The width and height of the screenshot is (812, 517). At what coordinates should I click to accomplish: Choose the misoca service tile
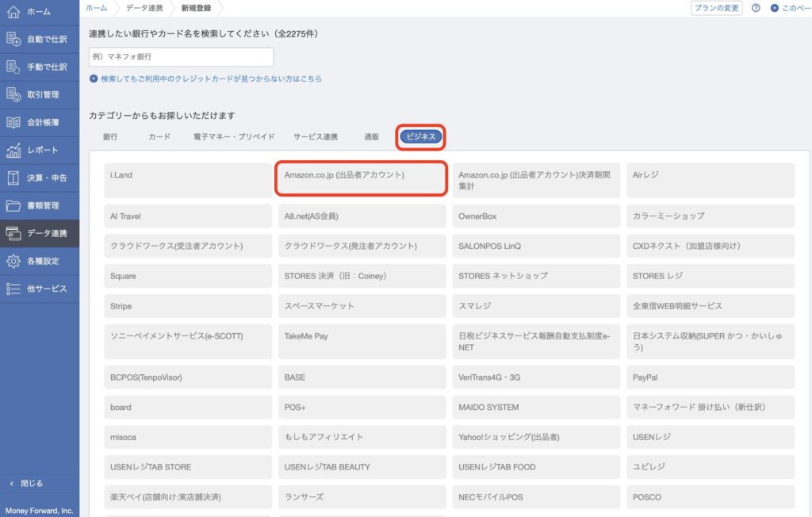(188, 437)
